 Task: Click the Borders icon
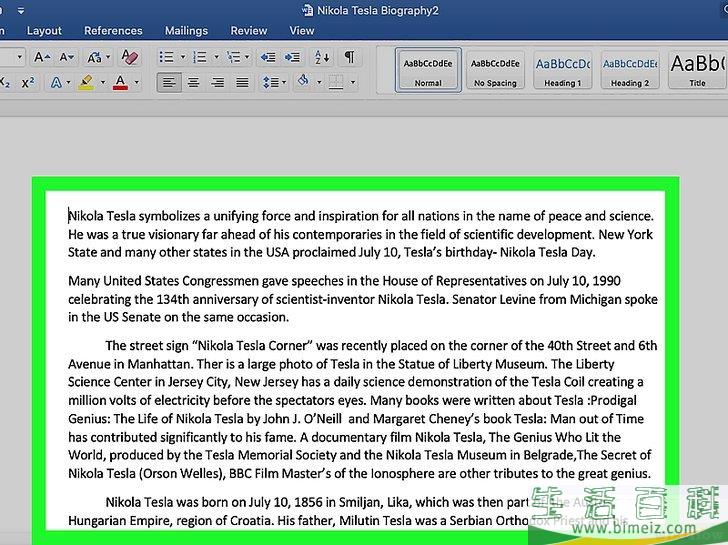pyautogui.click(x=336, y=83)
